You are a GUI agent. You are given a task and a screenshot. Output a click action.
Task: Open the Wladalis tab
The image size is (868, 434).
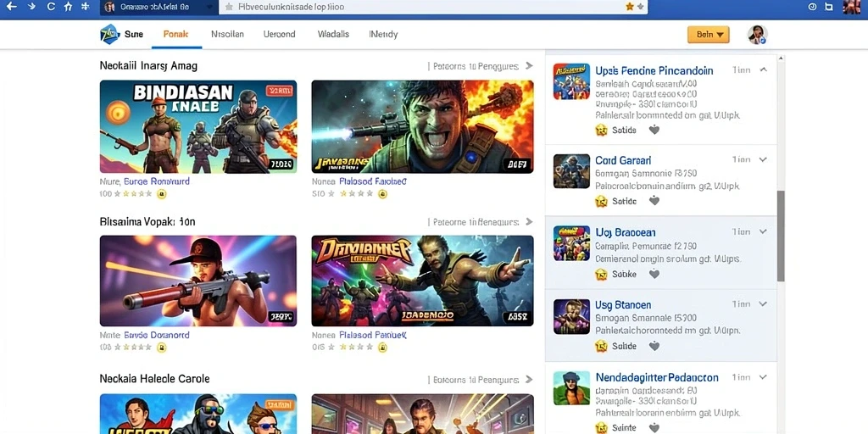(x=333, y=34)
